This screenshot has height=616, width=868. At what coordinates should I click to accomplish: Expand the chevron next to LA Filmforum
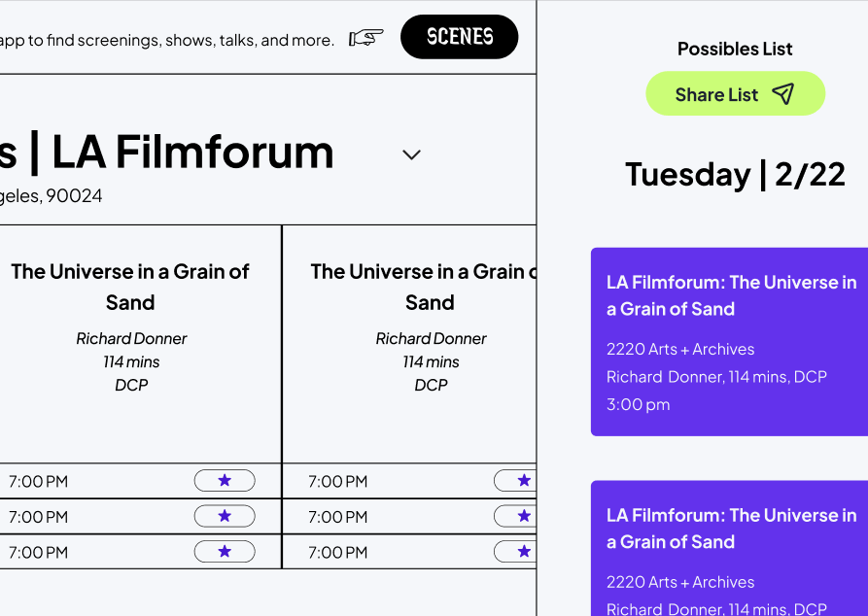[x=411, y=154]
